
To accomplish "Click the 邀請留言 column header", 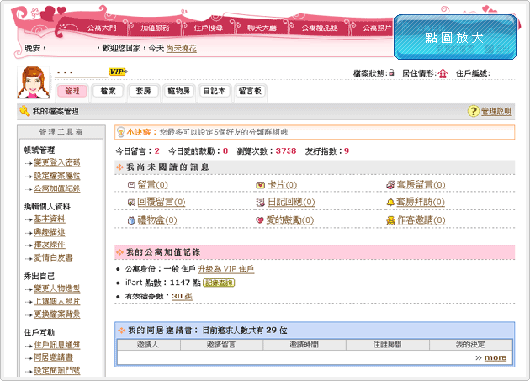I will click(x=221, y=344).
